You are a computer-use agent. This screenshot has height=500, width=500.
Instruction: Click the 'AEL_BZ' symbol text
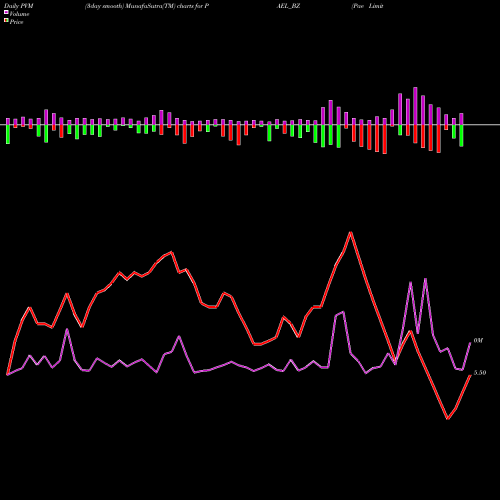[288, 6]
